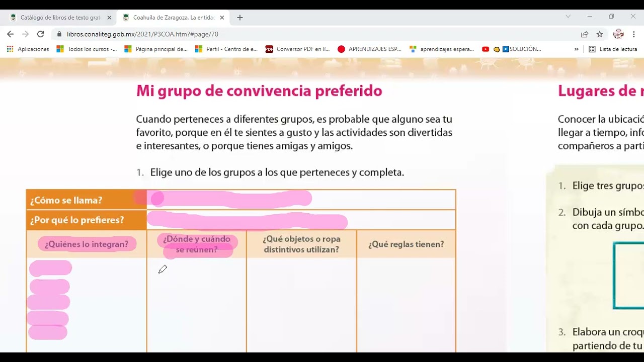This screenshot has height=362, width=644.
Task: Close the Coahuila de Zaragoza tab
Action: (x=222, y=18)
